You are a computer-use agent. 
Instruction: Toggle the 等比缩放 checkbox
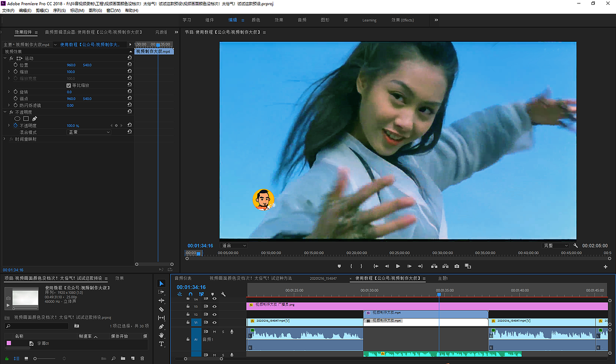click(69, 85)
